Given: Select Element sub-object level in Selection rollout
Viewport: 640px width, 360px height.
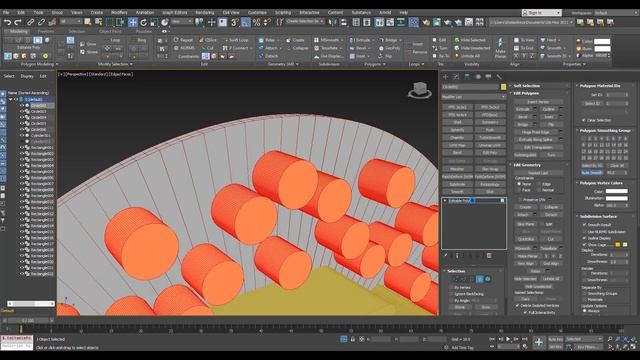Looking at the screenshot, I should click(x=487, y=279).
